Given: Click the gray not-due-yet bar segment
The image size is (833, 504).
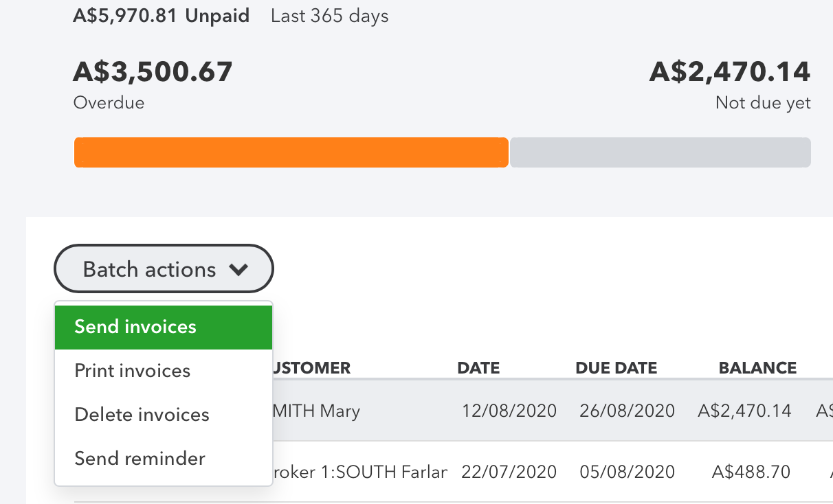Looking at the screenshot, I should tap(660, 152).
